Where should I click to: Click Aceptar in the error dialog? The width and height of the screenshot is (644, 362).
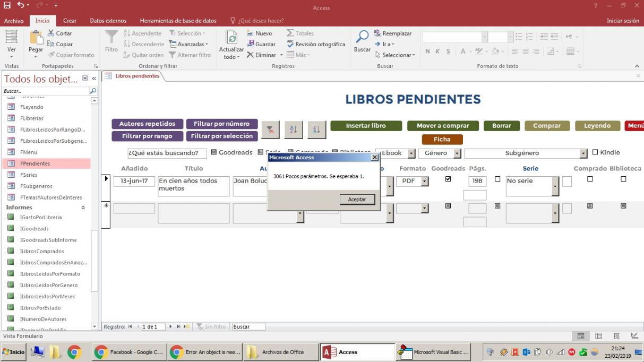(x=357, y=199)
